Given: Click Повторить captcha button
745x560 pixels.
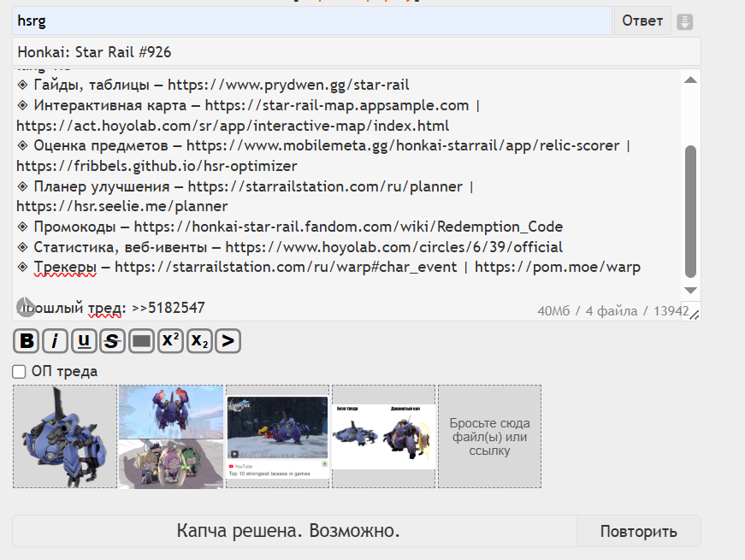Looking at the screenshot, I should tap(639, 531).
